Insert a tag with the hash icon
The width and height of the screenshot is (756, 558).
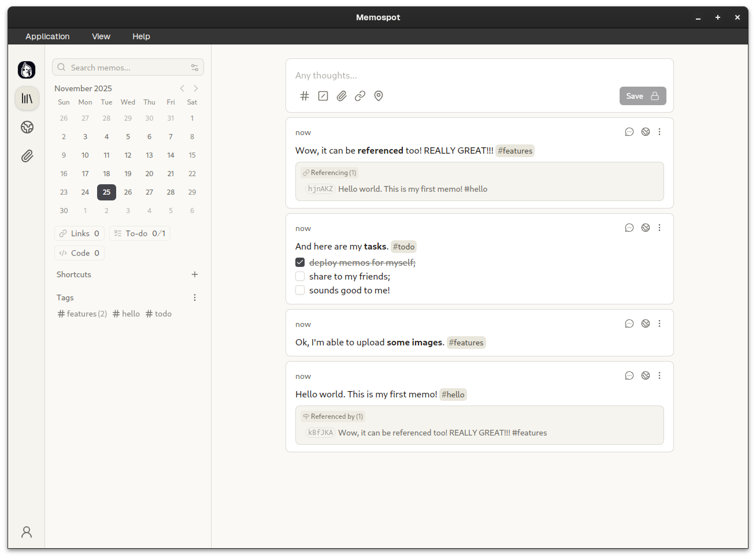click(305, 96)
